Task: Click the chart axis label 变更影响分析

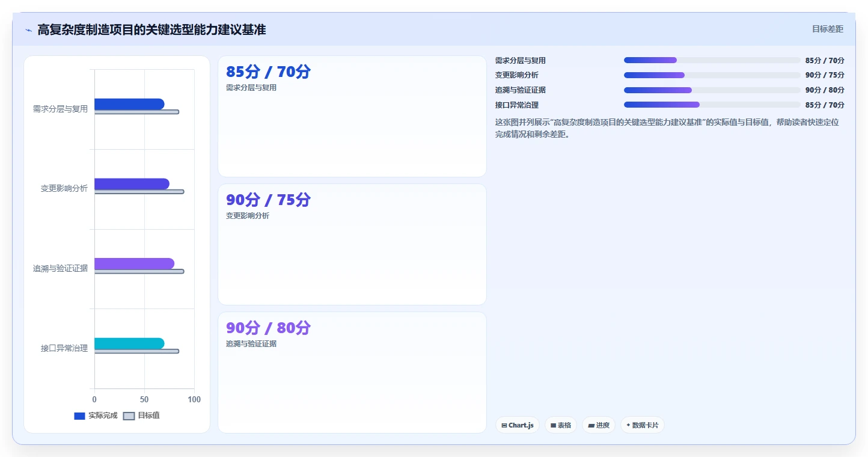Action: (x=64, y=188)
